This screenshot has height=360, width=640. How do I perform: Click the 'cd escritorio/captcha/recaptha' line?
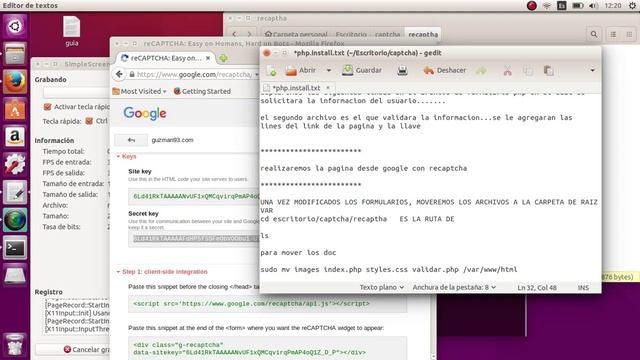[x=323, y=219]
